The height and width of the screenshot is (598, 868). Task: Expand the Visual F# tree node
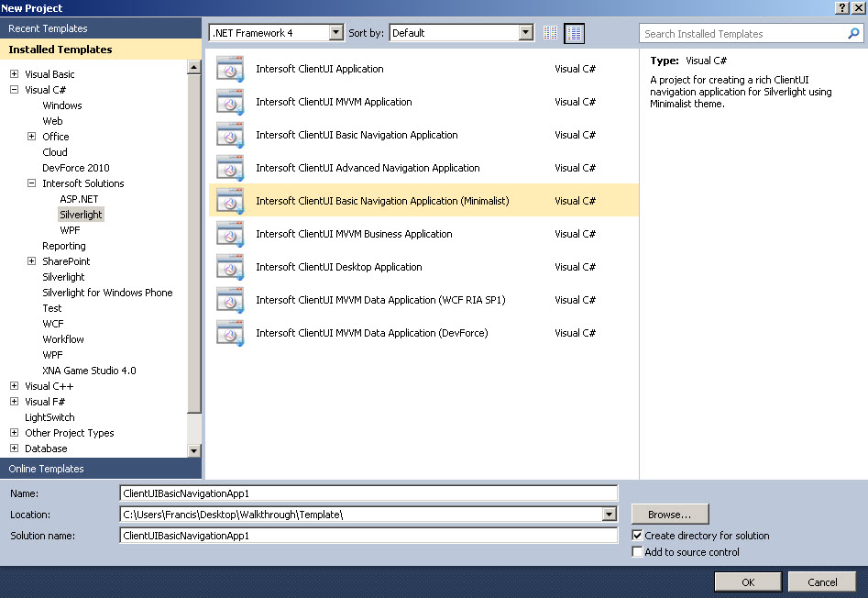tap(15, 402)
